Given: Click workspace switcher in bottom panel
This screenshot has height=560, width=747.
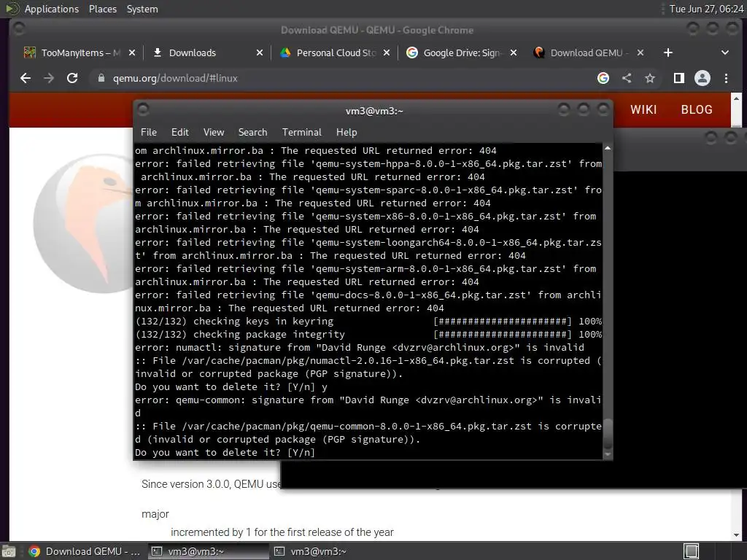Looking at the screenshot, I should [691, 551].
